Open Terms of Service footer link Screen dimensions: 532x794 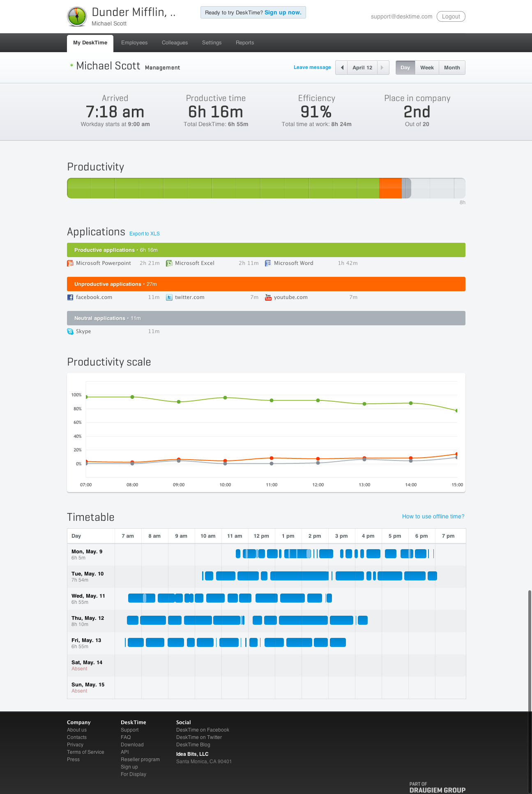(x=85, y=752)
